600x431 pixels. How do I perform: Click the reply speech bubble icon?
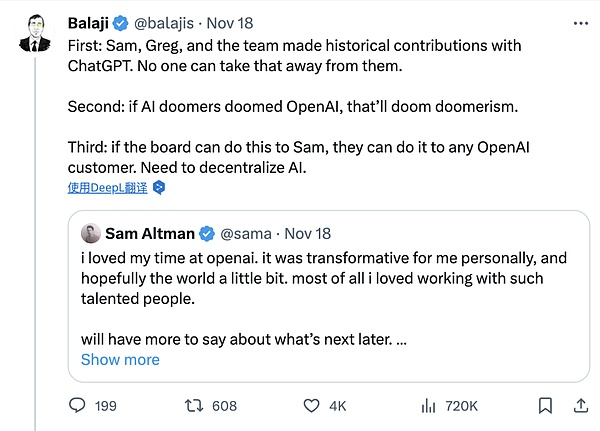point(77,405)
